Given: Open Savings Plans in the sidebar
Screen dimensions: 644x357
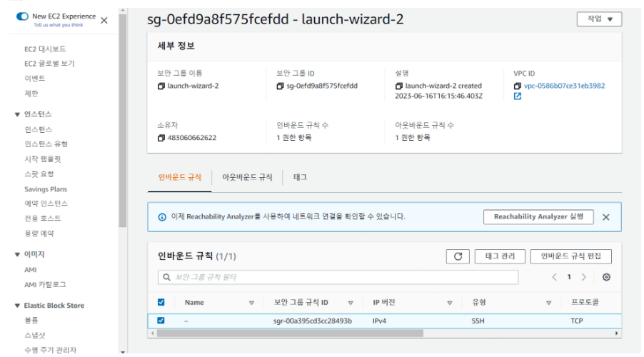Looking at the screenshot, I should click(x=46, y=189).
